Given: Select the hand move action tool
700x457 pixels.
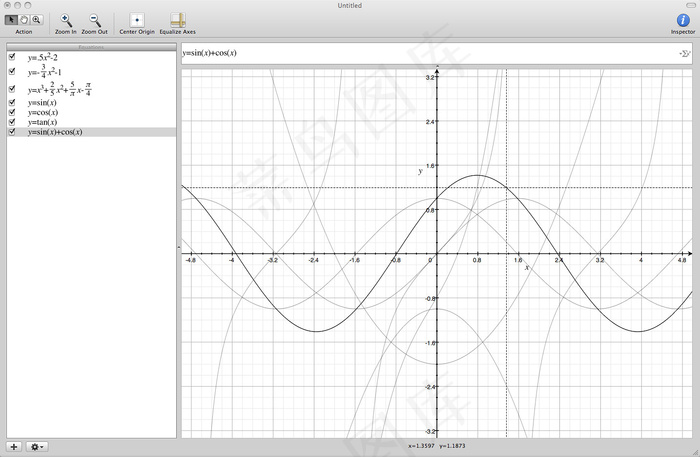Looking at the screenshot, I should pos(24,20).
